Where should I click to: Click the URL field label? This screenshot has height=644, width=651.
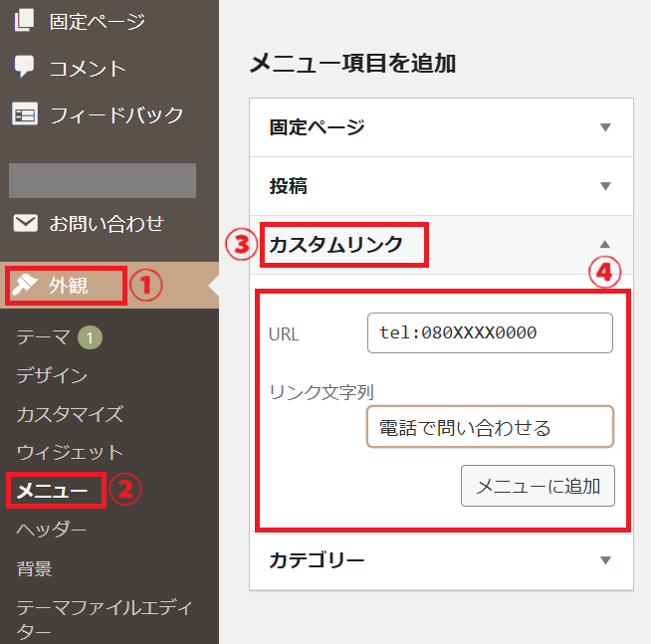pyautogui.click(x=284, y=334)
